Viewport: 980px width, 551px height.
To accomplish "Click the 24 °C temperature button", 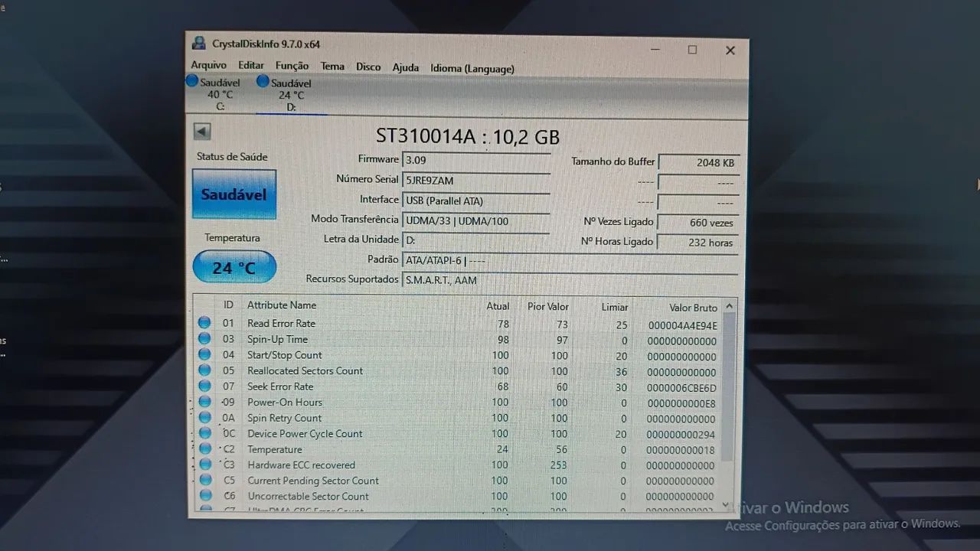I will pos(234,267).
